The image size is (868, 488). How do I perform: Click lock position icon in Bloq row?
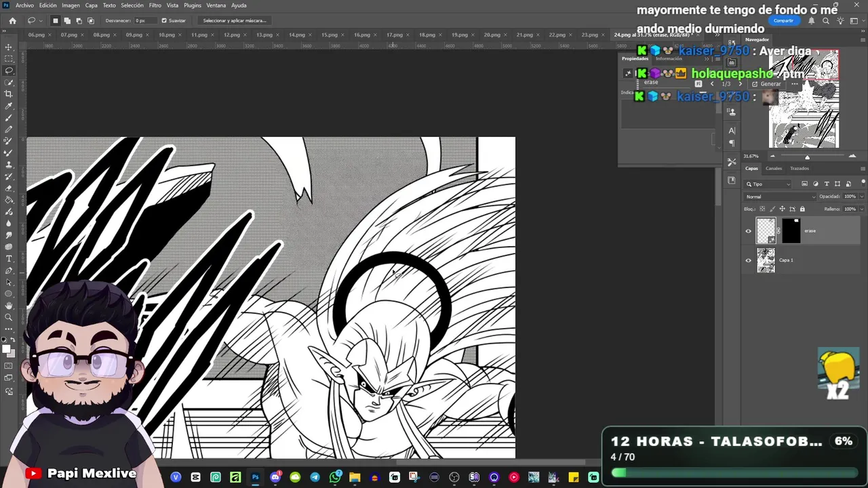pos(782,209)
